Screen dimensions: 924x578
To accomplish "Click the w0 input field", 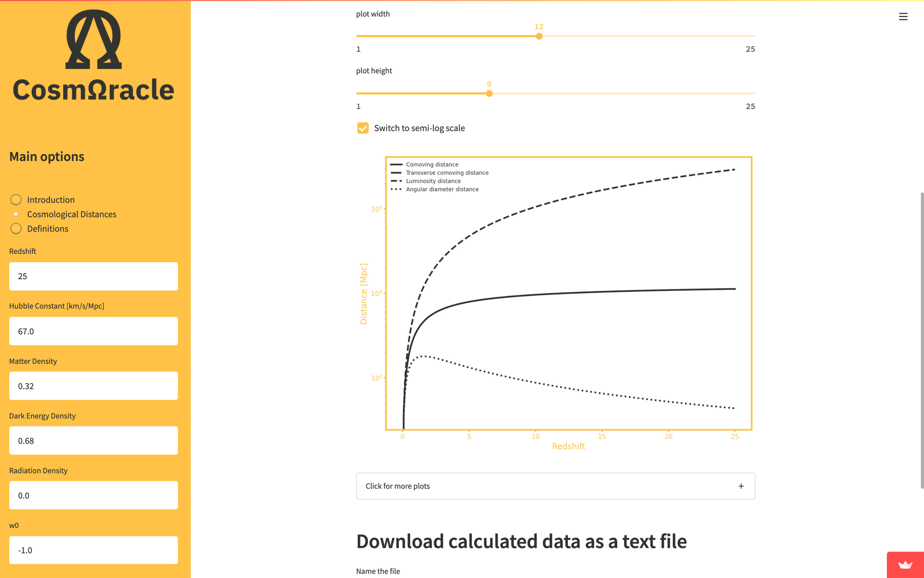I will pyautogui.click(x=93, y=550).
